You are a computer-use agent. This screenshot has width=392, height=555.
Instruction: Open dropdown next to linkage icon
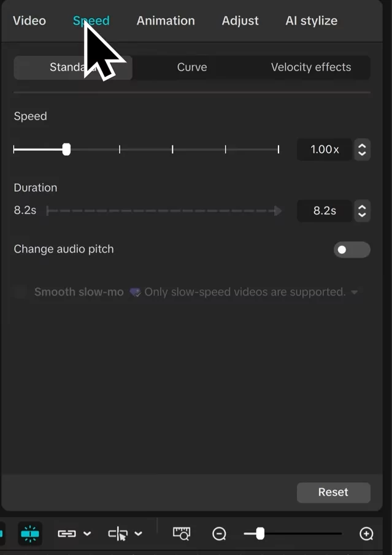[87, 534]
